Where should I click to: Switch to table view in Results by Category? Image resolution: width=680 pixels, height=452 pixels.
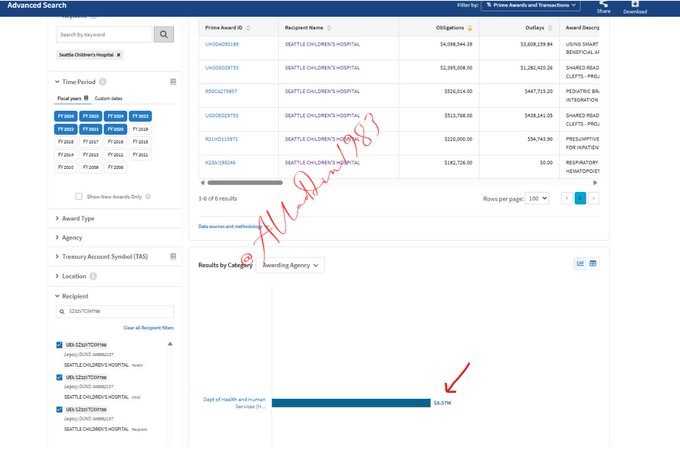tap(593, 263)
